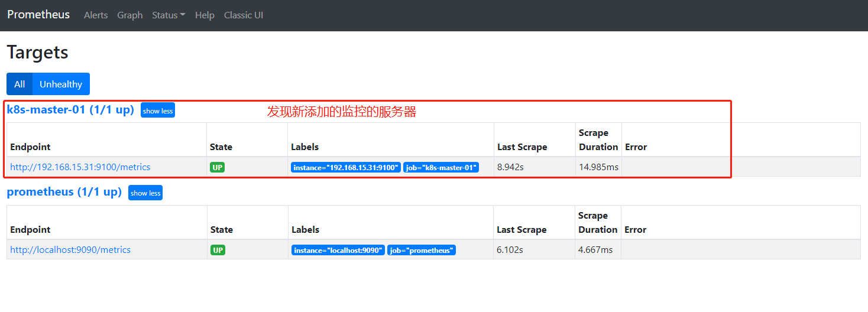The height and width of the screenshot is (312, 868).
Task: Open the prometheus job heading link
Action: pos(64,192)
